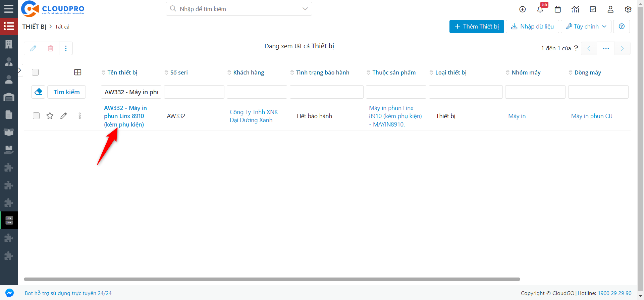Click the column layout grid icon
The height and width of the screenshot is (300, 644).
(x=77, y=72)
